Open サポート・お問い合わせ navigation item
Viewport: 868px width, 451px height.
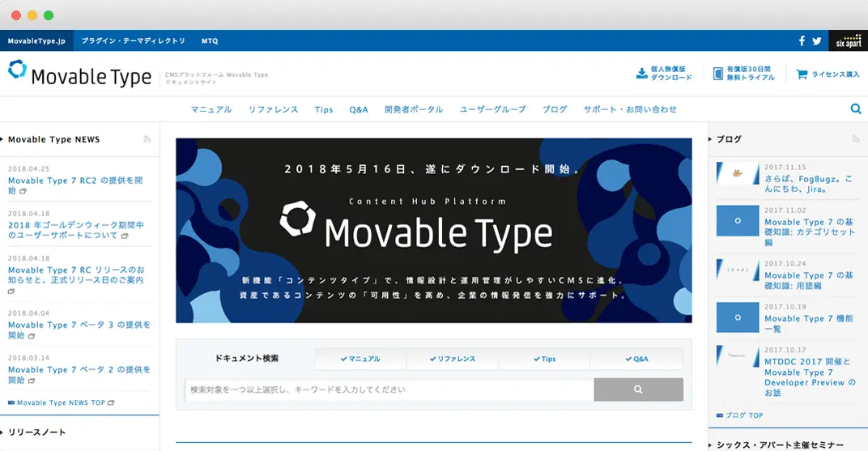click(x=630, y=109)
